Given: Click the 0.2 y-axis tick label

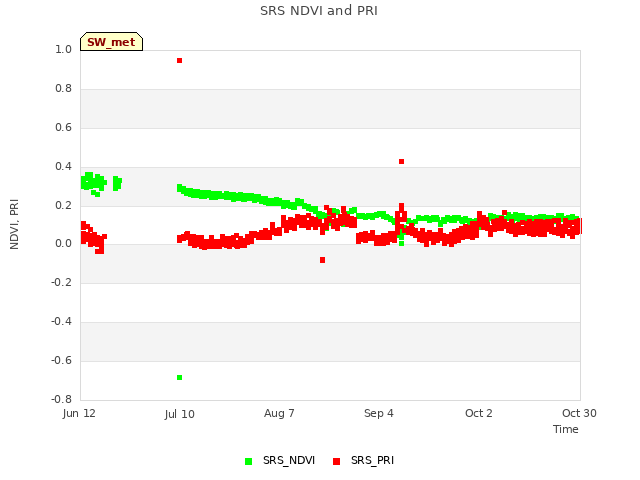Looking at the screenshot, I should pos(63,205).
